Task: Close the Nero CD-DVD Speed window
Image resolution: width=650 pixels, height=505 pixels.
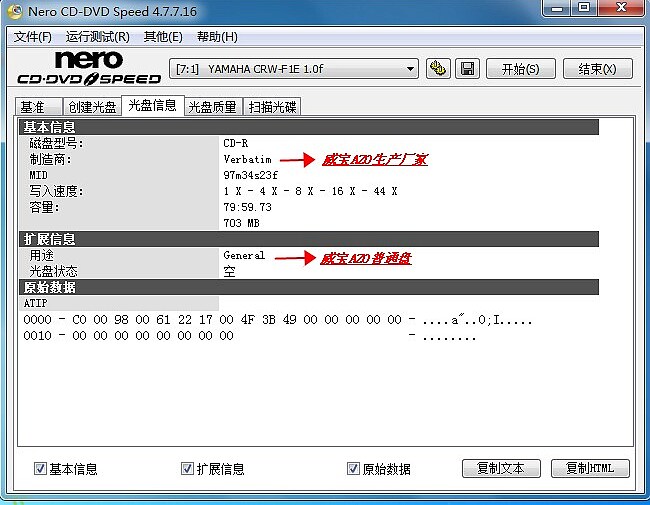Action: [621, 8]
